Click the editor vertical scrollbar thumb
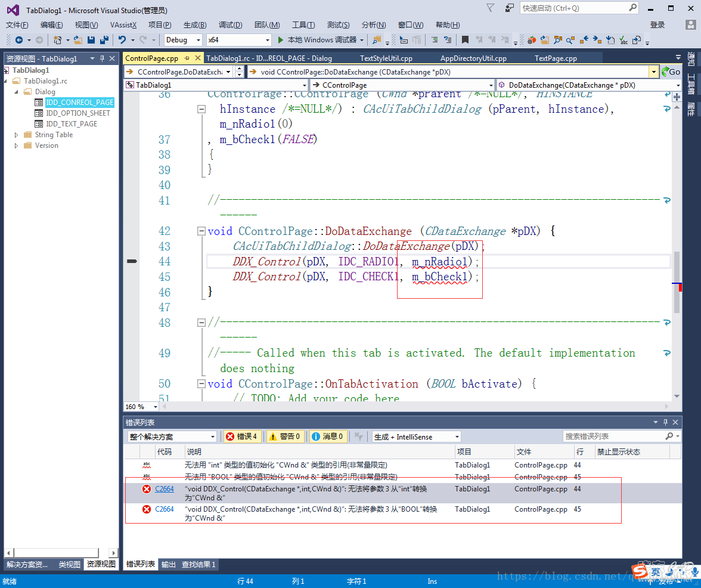Image resolution: width=701 pixels, height=588 pixels. [677, 281]
